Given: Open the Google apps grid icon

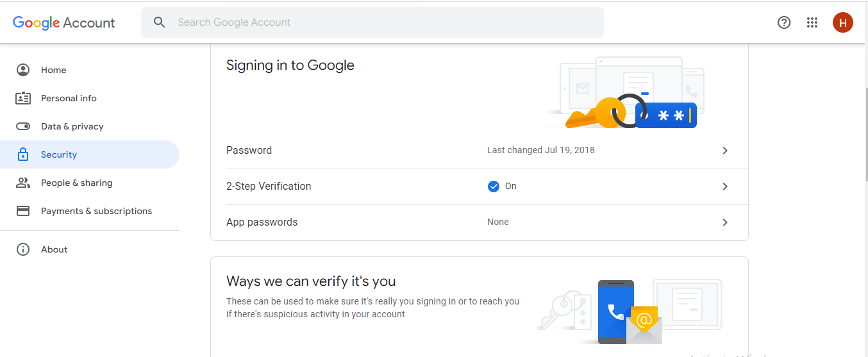Looking at the screenshot, I should (x=812, y=22).
